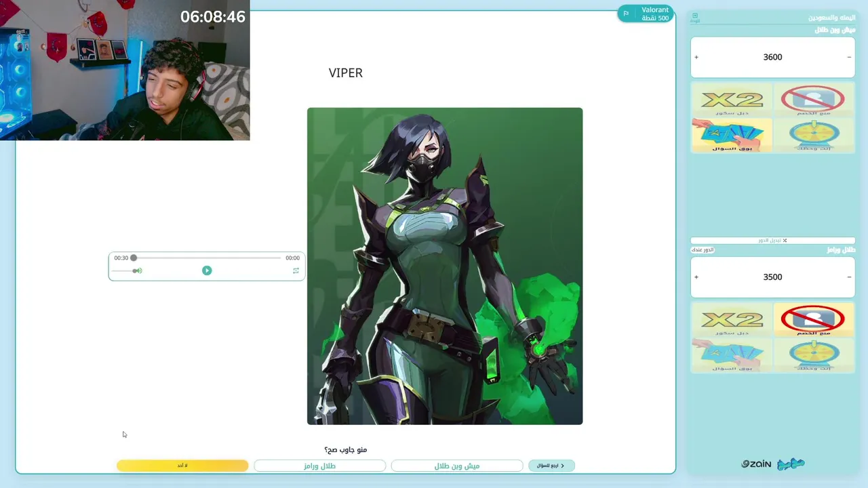
Task: Use question-cards helper for ميش وين طلال
Action: coord(732,135)
